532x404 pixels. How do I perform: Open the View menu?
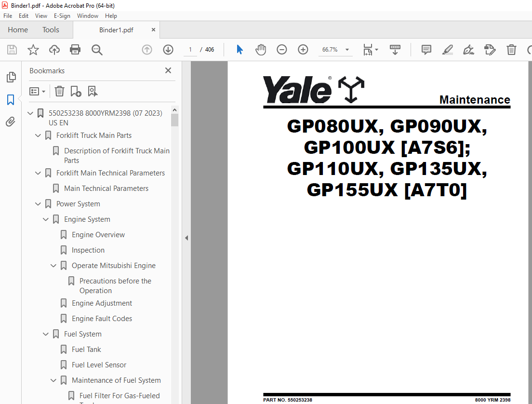[x=41, y=15]
